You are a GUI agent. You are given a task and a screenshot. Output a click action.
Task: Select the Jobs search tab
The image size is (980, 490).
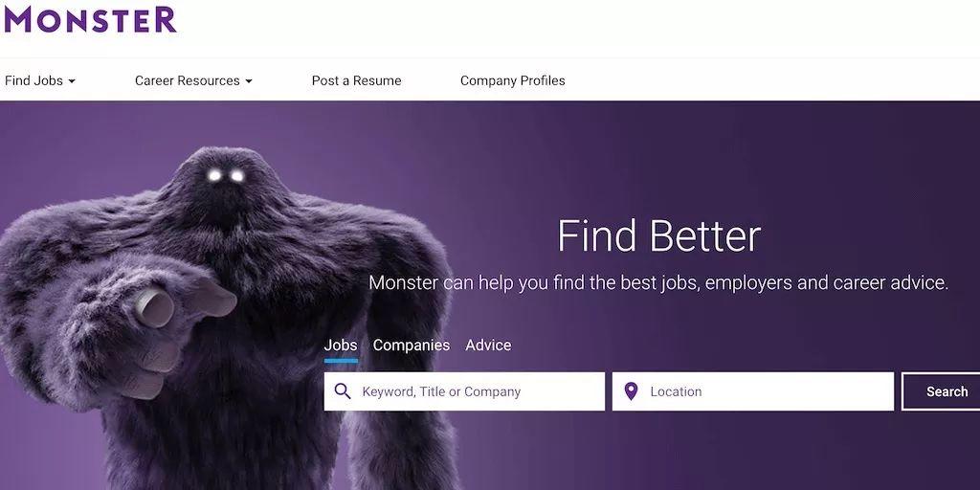(x=341, y=345)
